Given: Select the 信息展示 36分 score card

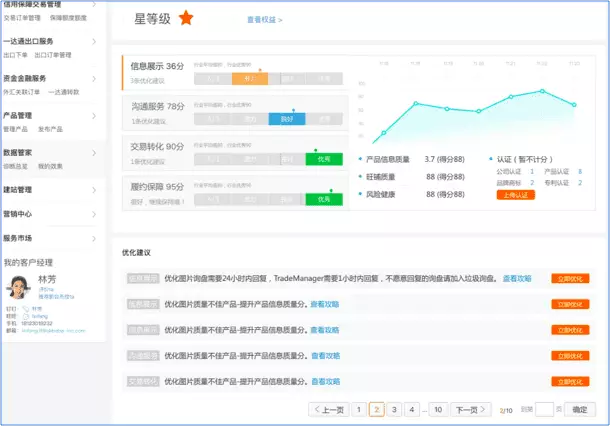Looking at the screenshot, I should [x=159, y=73].
